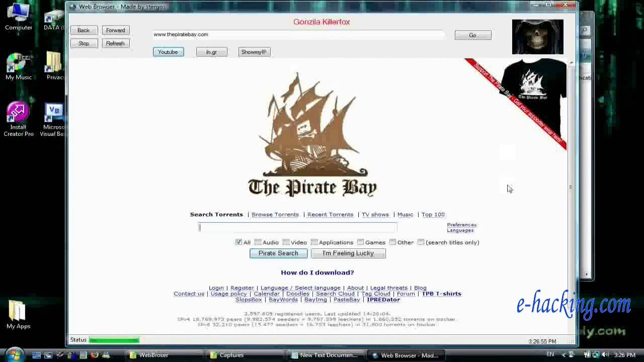Open the Search Cloud link

335,294
